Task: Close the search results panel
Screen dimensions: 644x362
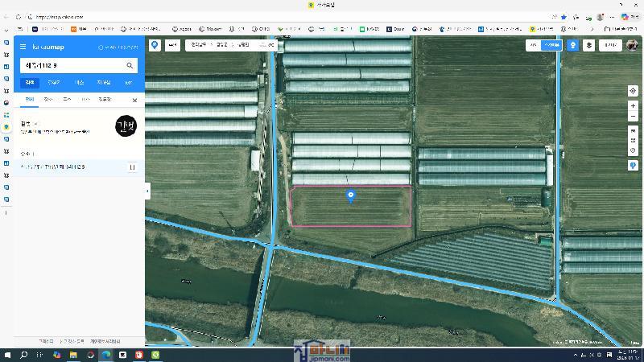Action: [x=134, y=101]
